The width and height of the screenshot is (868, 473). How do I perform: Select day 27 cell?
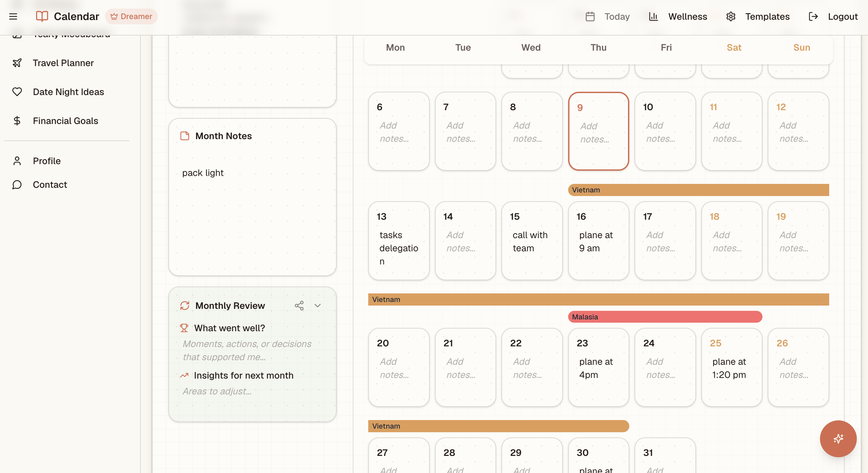tap(398, 456)
